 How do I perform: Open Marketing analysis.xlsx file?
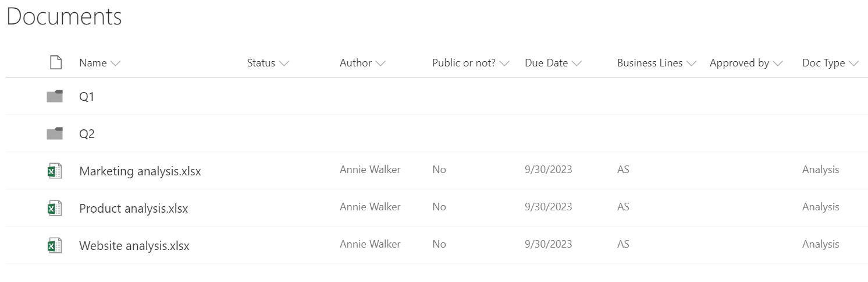(x=140, y=171)
